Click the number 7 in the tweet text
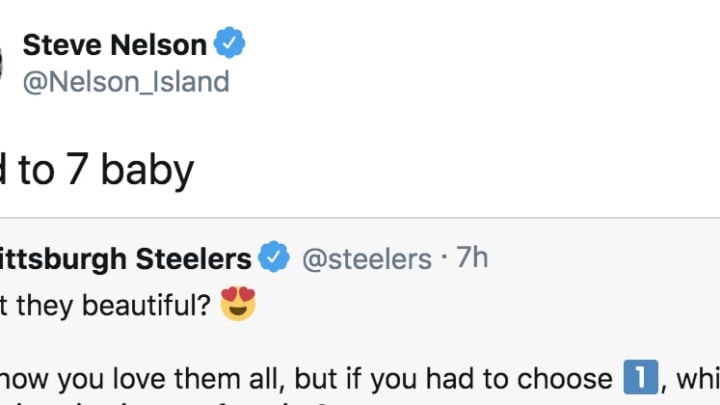Image resolution: width=720 pixels, height=405 pixels. coord(76,169)
